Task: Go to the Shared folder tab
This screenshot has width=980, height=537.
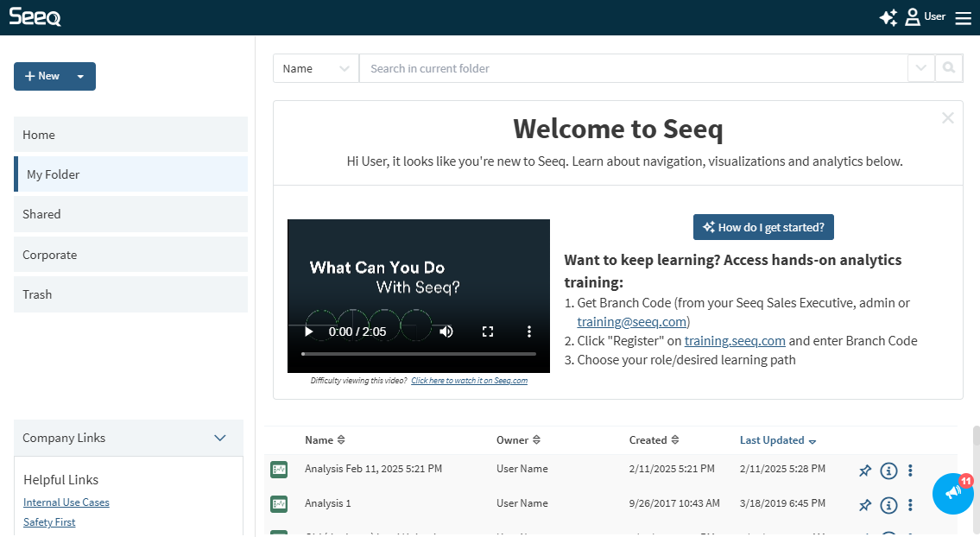Action: point(130,214)
